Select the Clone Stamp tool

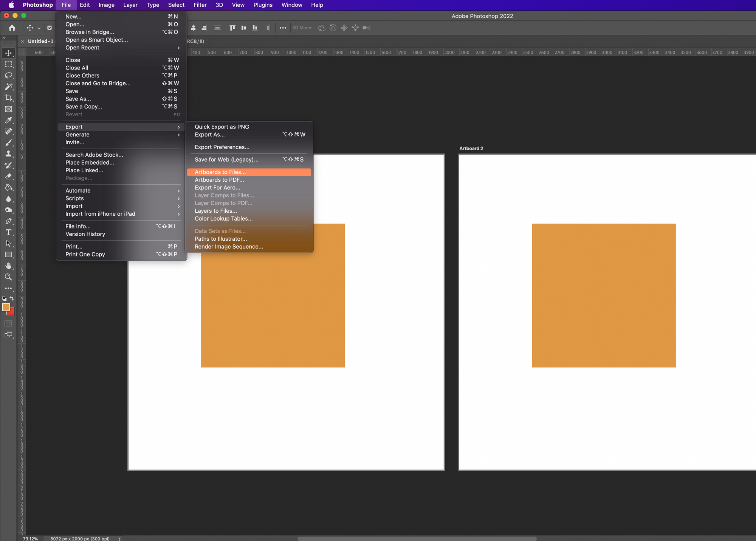click(x=8, y=154)
